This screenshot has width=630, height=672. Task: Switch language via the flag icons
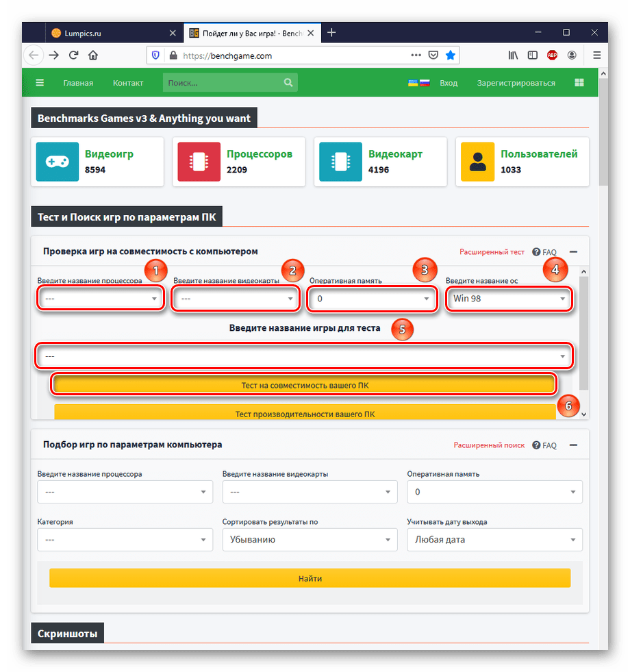[x=418, y=83]
